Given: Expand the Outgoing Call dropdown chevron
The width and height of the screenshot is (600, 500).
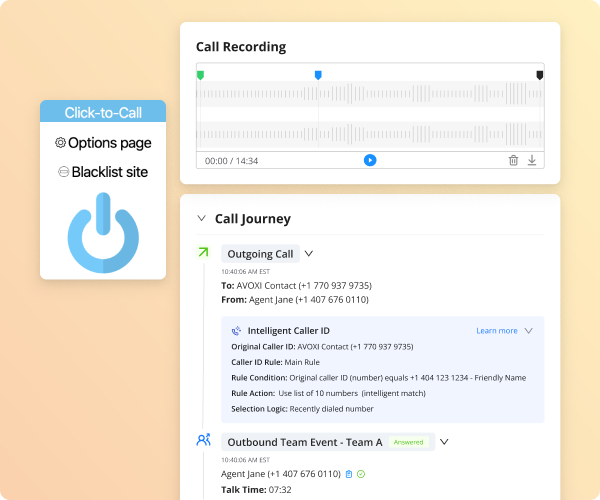Looking at the screenshot, I should 309,254.
